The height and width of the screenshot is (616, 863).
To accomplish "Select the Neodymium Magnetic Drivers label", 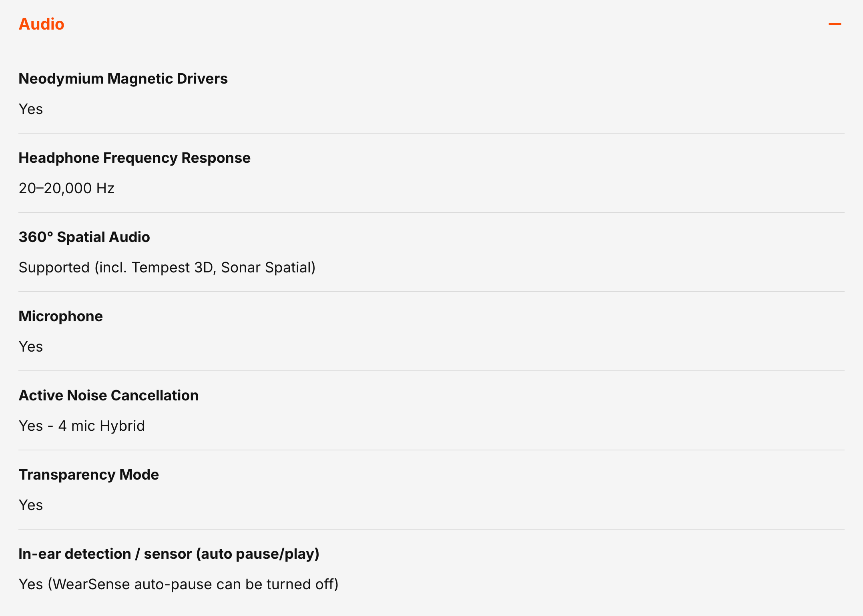I will (123, 79).
